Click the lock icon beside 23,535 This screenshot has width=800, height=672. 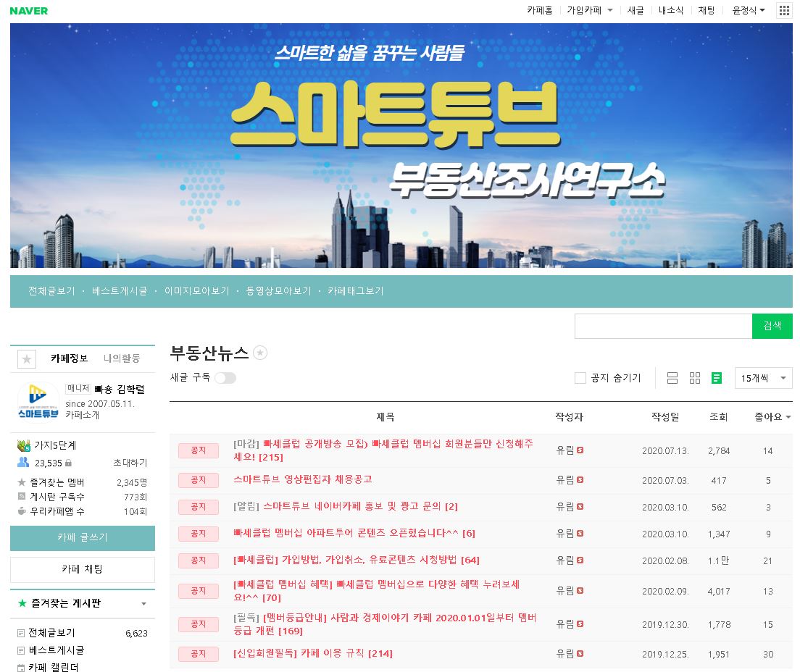[68, 463]
